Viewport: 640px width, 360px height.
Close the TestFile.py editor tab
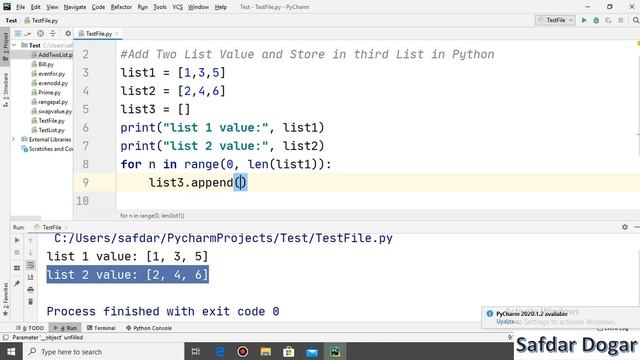tap(117, 33)
